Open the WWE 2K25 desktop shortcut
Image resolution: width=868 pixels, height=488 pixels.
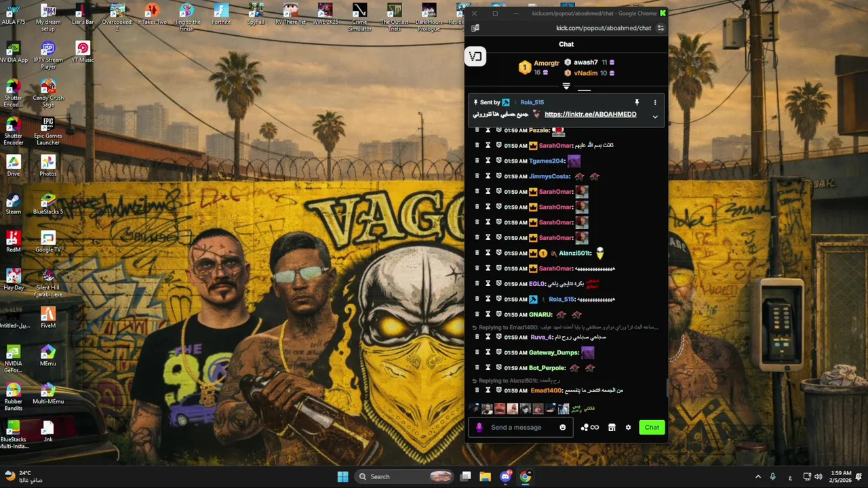tap(325, 14)
